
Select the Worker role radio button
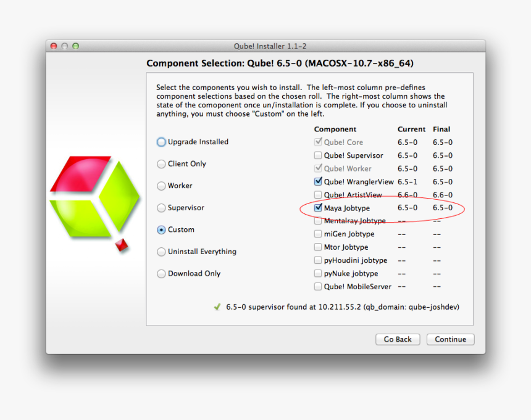click(161, 186)
